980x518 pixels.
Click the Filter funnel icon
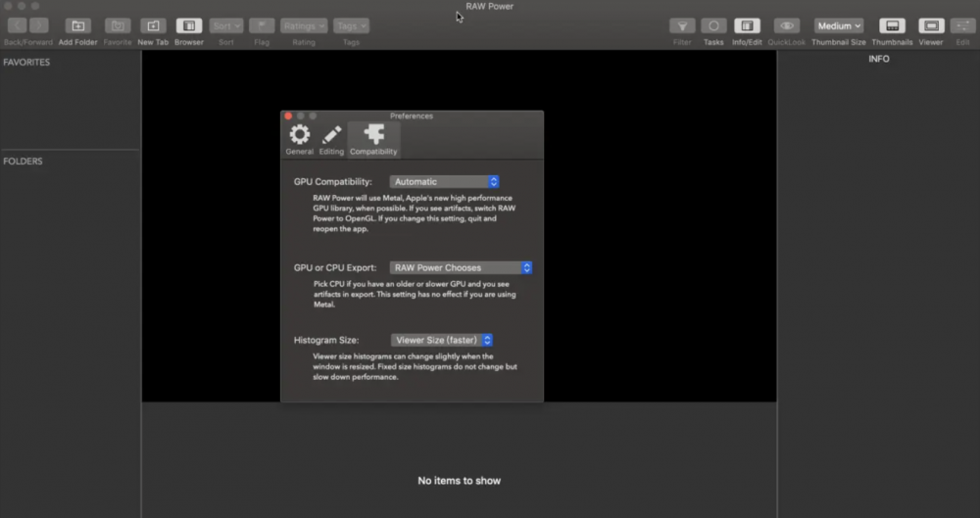tap(682, 25)
